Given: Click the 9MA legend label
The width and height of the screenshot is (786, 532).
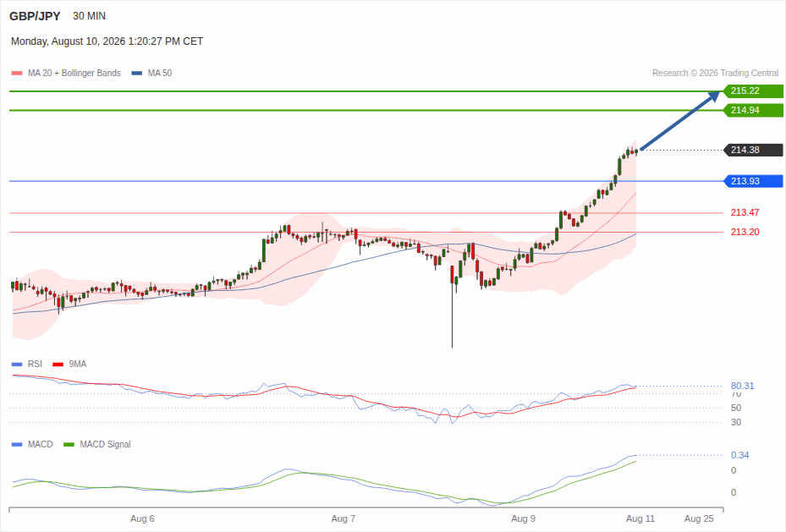Looking at the screenshot, I should coord(78,365).
